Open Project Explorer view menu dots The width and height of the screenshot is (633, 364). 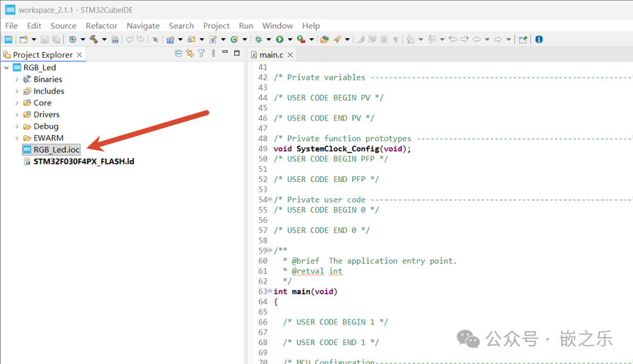[x=213, y=53]
